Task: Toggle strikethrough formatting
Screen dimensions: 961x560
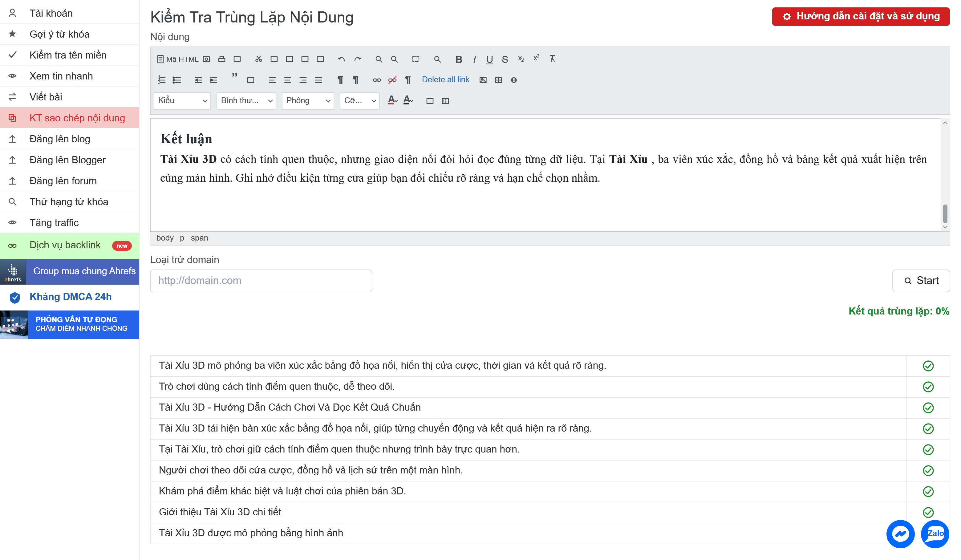Action: coord(505,59)
